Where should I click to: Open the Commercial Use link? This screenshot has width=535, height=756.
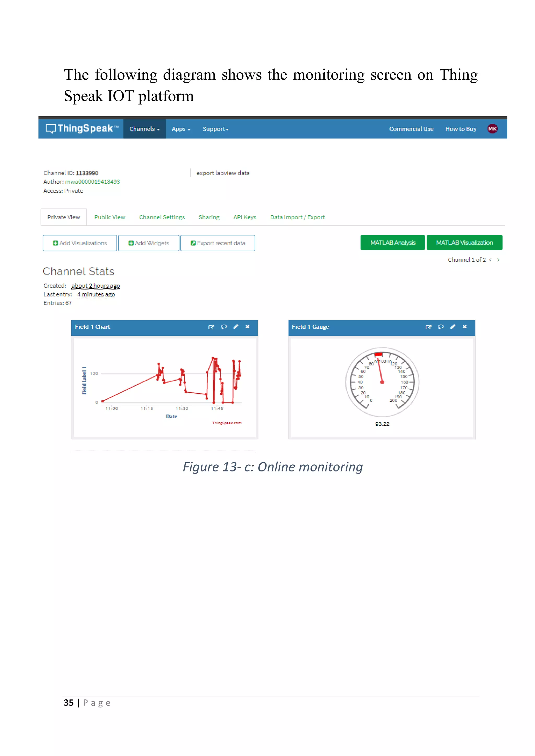coord(411,129)
